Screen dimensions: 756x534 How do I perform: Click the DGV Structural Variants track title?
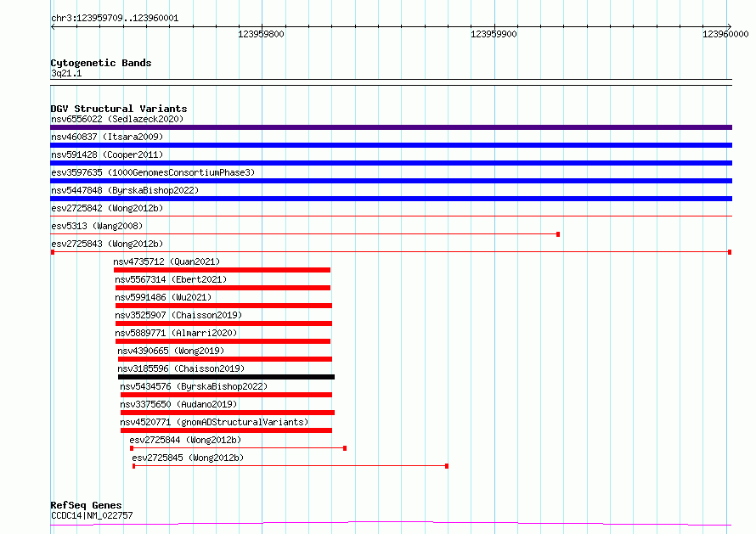click(119, 109)
